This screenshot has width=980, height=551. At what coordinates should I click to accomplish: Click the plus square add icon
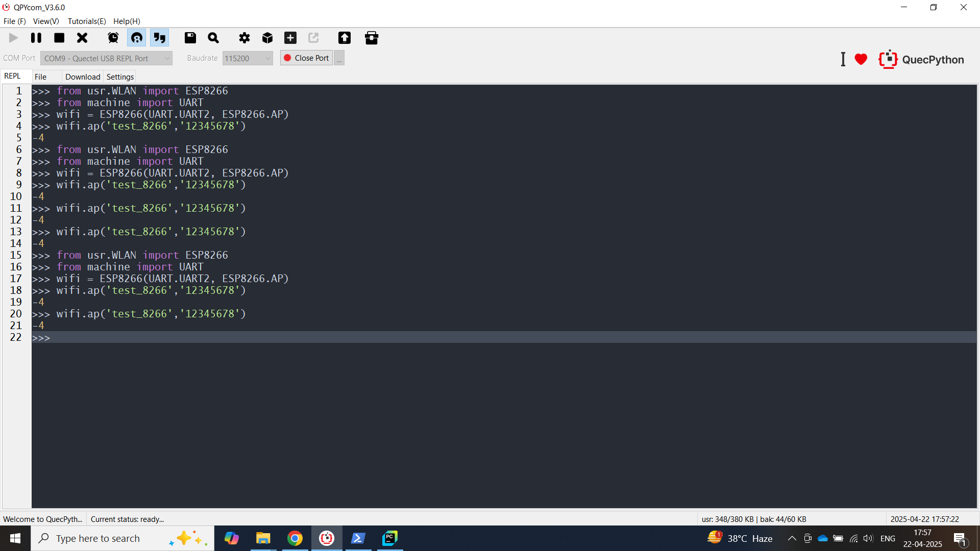pos(290,38)
